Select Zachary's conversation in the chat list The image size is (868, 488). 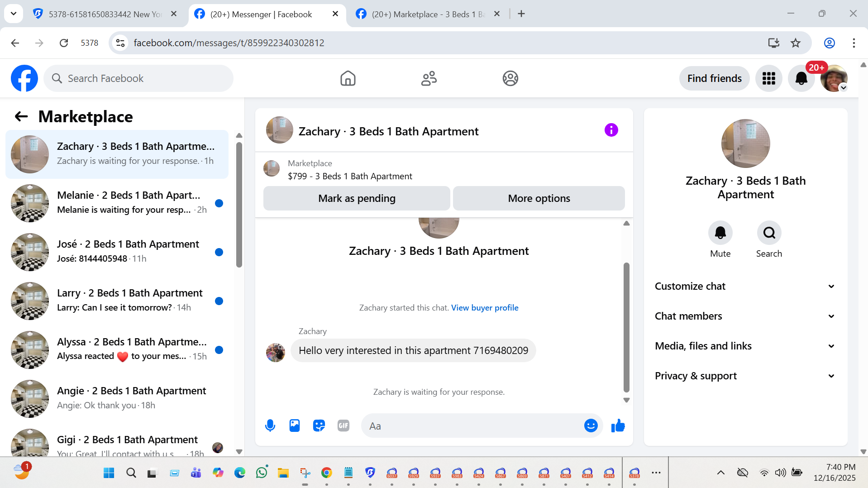pos(117,154)
